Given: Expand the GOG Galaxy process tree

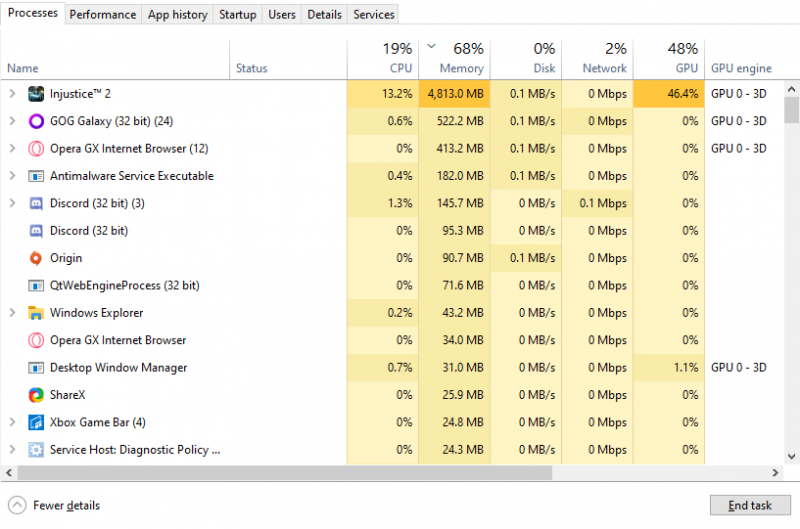Looking at the screenshot, I should click(12, 121).
